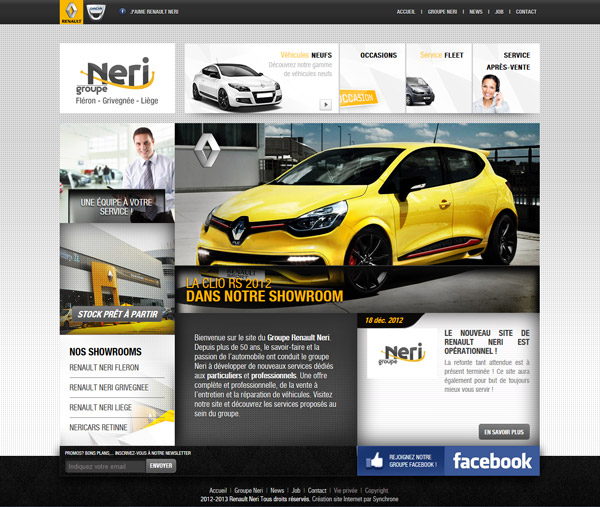
Task: Click the Groupe Renault Neri bold text in welcome paragraph
Action: coord(298,338)
